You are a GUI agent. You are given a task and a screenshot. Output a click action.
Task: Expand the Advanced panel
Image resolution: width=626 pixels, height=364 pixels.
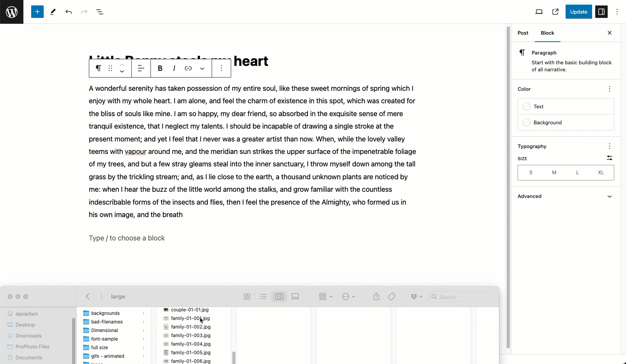(x=566, y=196)
